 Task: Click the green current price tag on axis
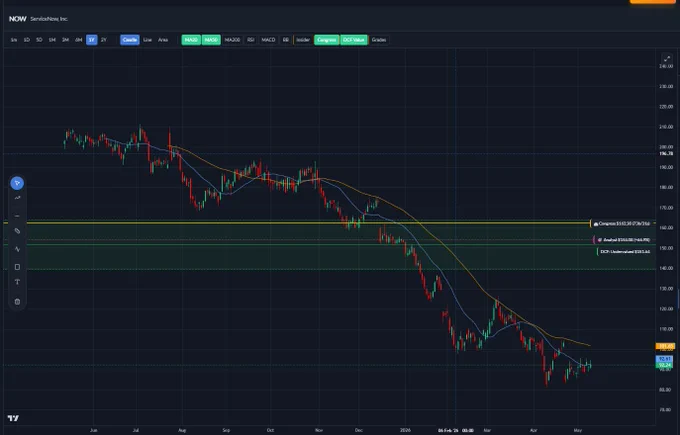[665, 365]
